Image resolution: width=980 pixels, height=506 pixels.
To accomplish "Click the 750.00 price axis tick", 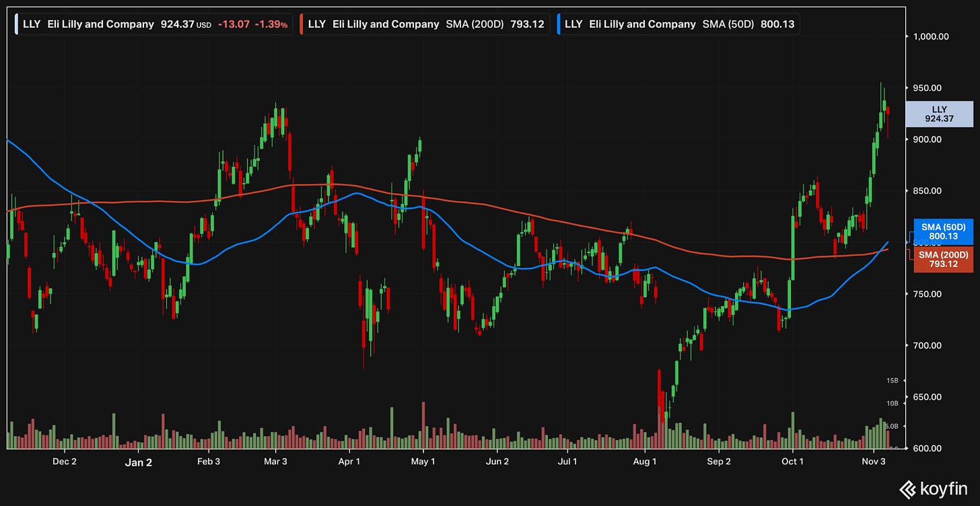I will pyautogui.click(x=927, y=294).
